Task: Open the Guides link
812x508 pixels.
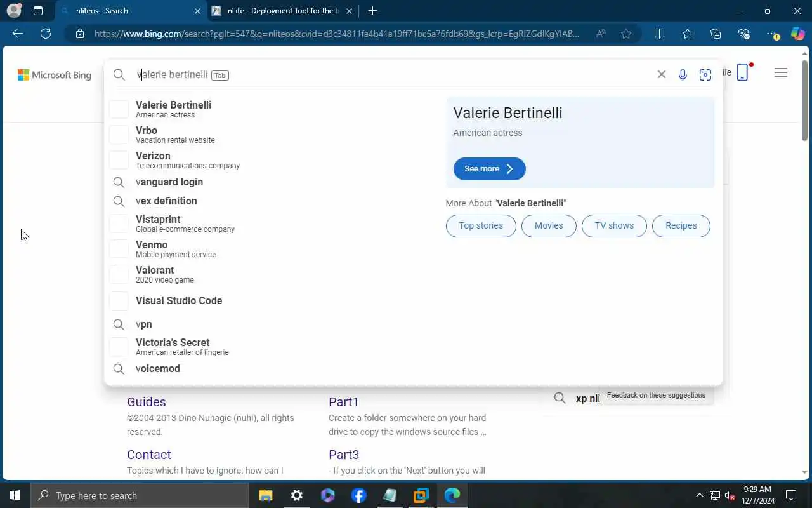Action: [x=147, y=402]
